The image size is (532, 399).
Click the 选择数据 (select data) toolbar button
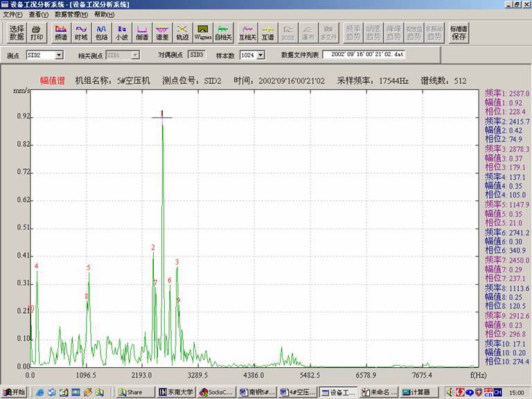17,33
